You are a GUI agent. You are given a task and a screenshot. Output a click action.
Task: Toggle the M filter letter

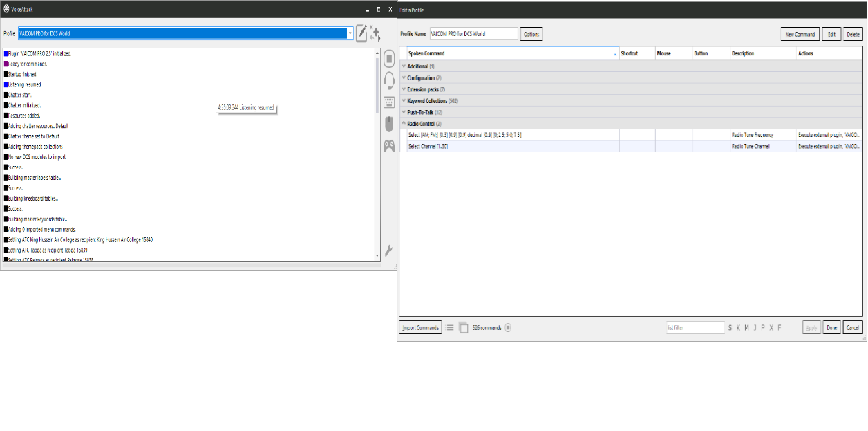coord(746,328)
